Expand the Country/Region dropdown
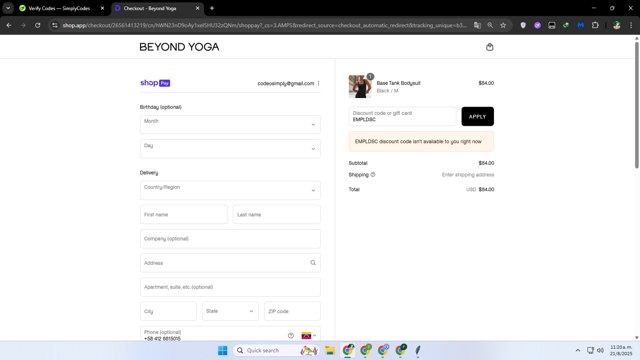Viewport: 640px width, 360px height. click(230, 190)
